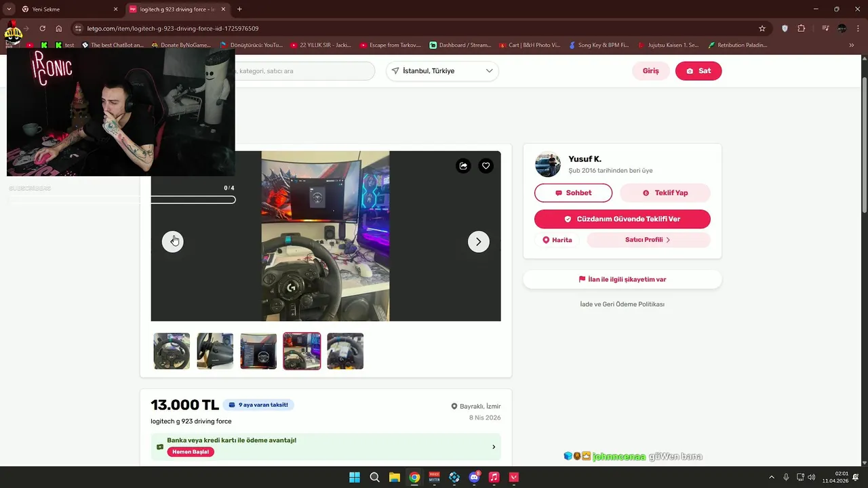Select fifth listing photo thumbnail

point(345,351)
